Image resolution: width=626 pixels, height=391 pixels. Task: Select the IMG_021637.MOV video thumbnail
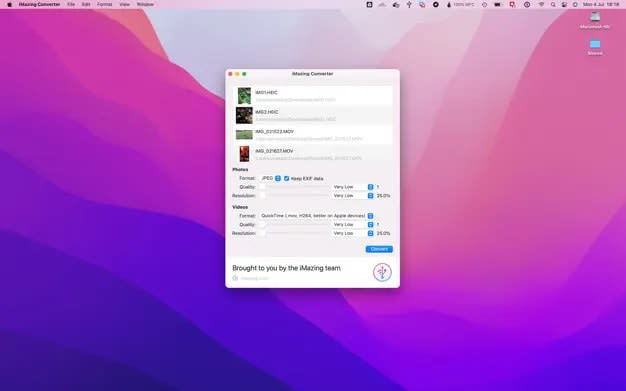244,154
